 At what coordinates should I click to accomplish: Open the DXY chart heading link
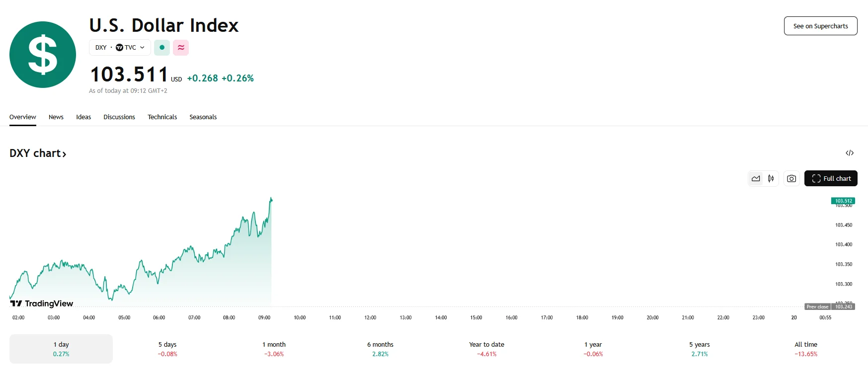pyautogui.click(x=38, y=153)
